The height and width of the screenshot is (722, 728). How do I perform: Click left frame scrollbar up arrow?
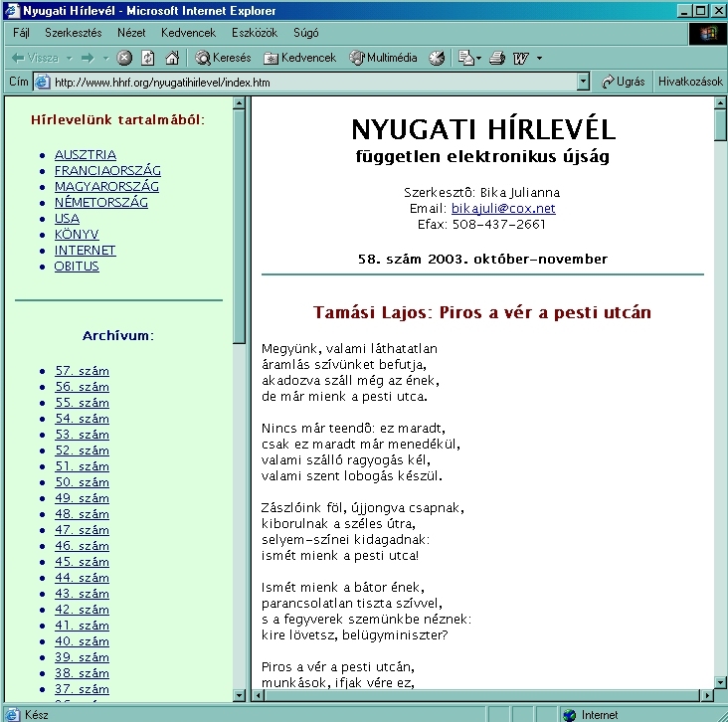click(239, 102)
